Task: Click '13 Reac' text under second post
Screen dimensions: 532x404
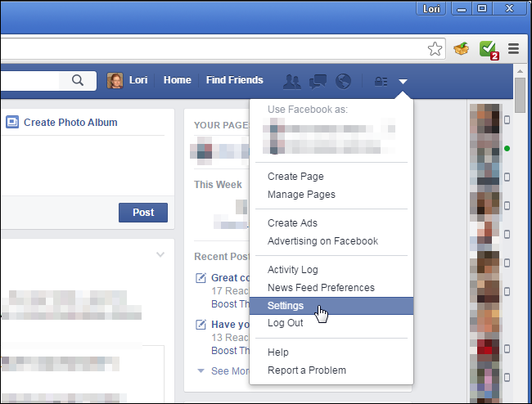Action: 230,338
